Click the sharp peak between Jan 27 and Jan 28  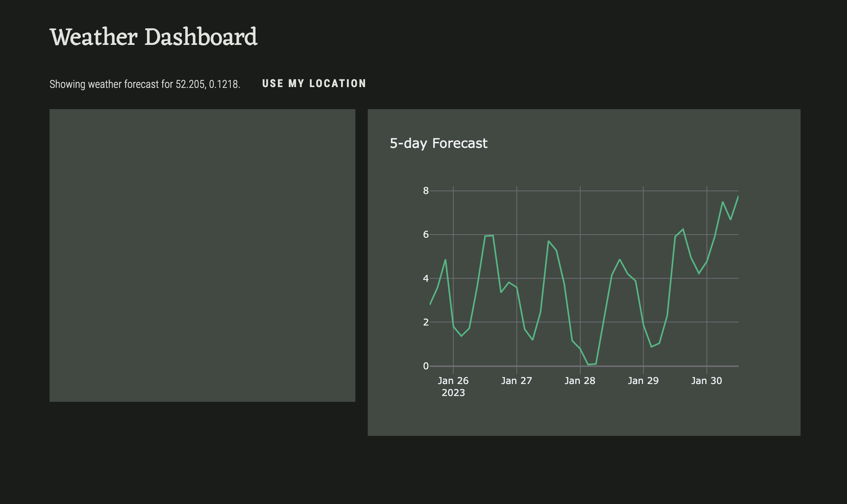pos(549,241)
